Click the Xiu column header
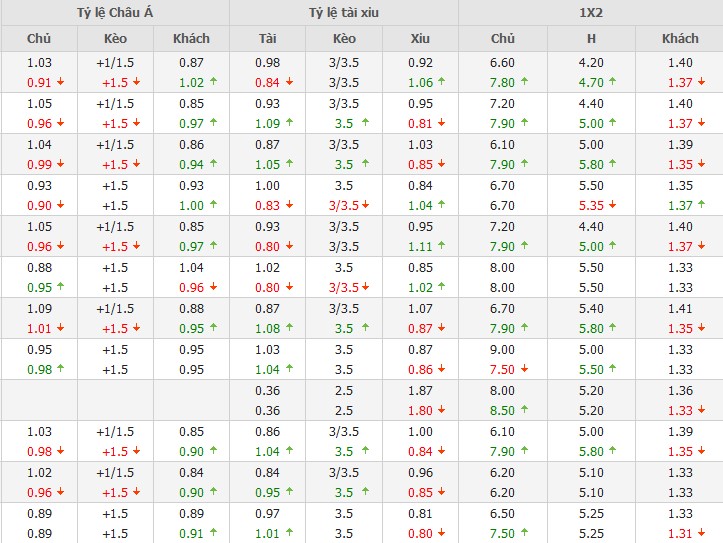Screen dimensions: 723x543 [x=420, y=39]
